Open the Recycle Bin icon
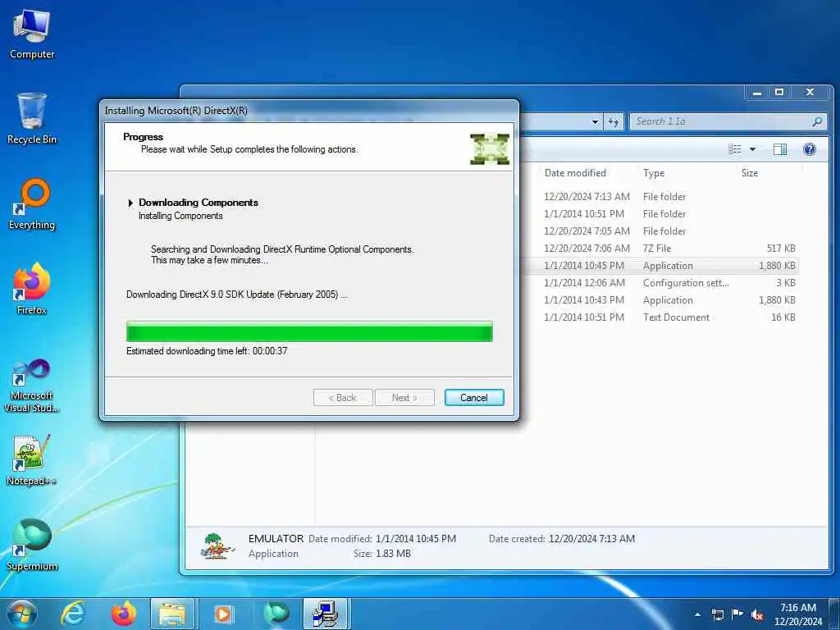The image size is (840, 630). [32, 119]
